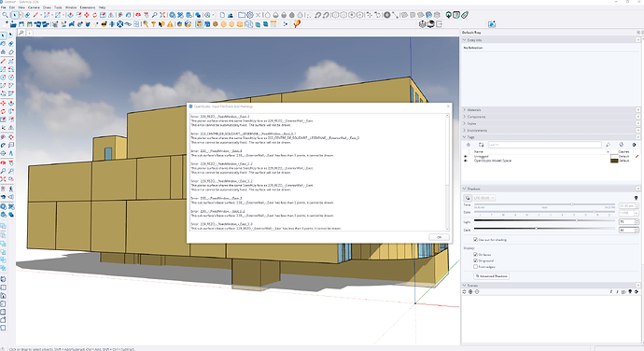Viewport: 644px width, 351px height.
Task: Click OK in the OpenStudio errors dialog
Action: pyautogui.click(x=439, y=237)
